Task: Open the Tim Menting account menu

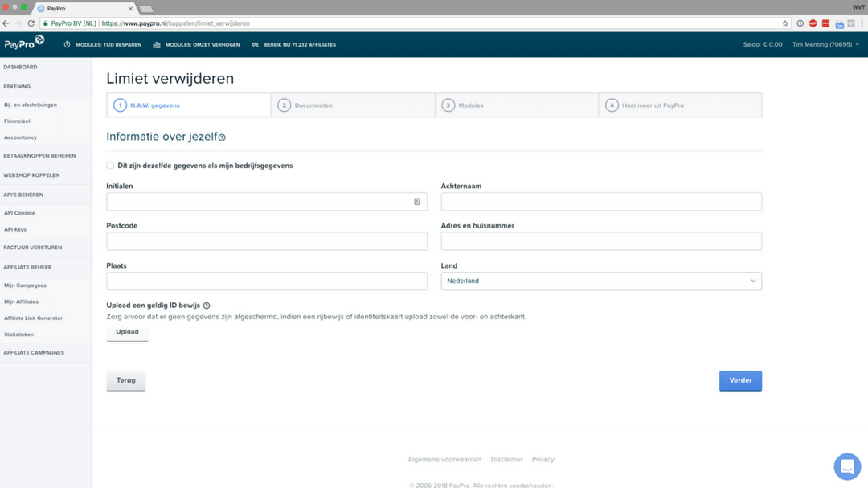Action: click(x=825, y=44)
